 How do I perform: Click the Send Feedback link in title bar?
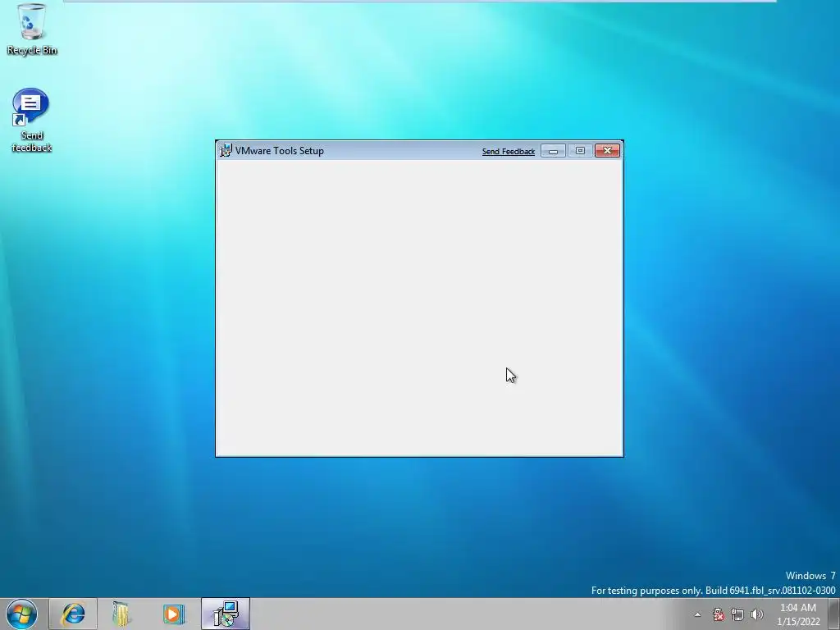(508, 152)
